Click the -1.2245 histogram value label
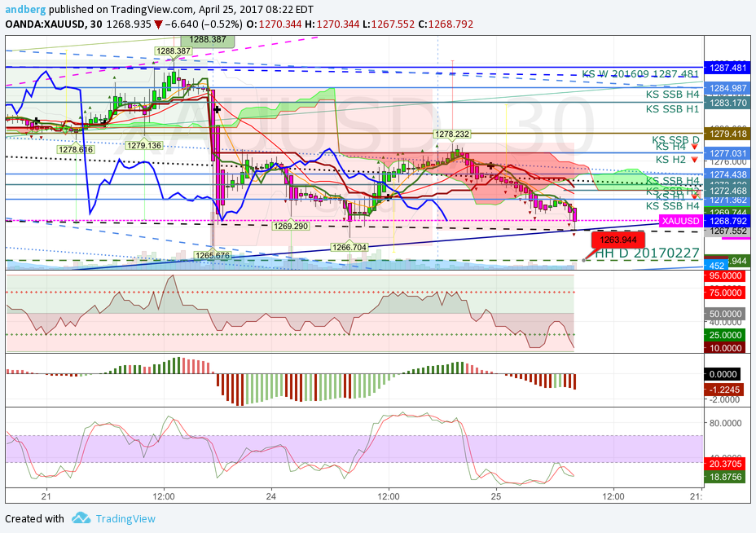 [x=725, y=390]
